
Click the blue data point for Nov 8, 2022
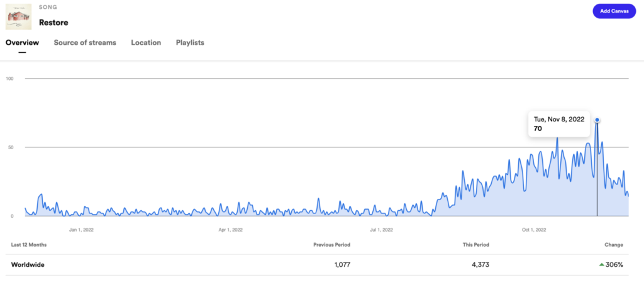(597, 120)
